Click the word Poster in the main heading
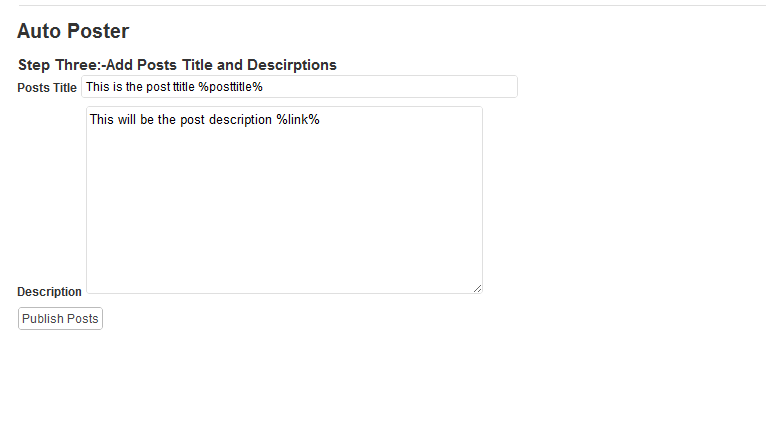This screenshot has height=445, width=766. [x=98, y=31]
